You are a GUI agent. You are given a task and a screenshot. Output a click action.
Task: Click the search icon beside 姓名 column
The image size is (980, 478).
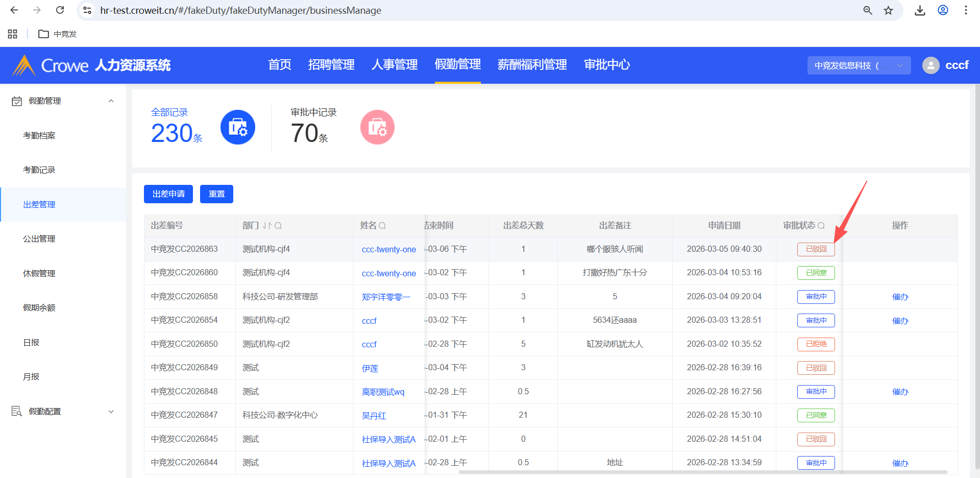point(382,226)
